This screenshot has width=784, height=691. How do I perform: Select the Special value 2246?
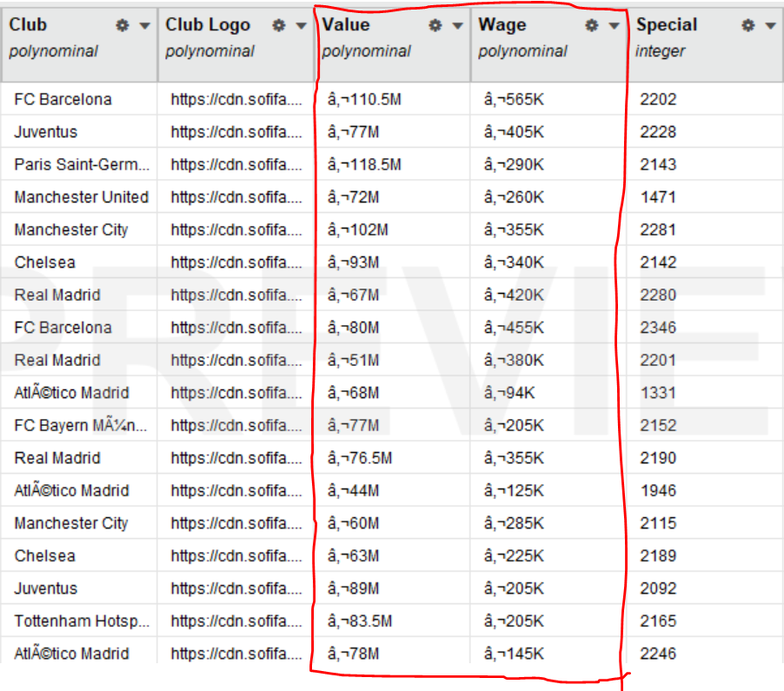tap(658, 654)
